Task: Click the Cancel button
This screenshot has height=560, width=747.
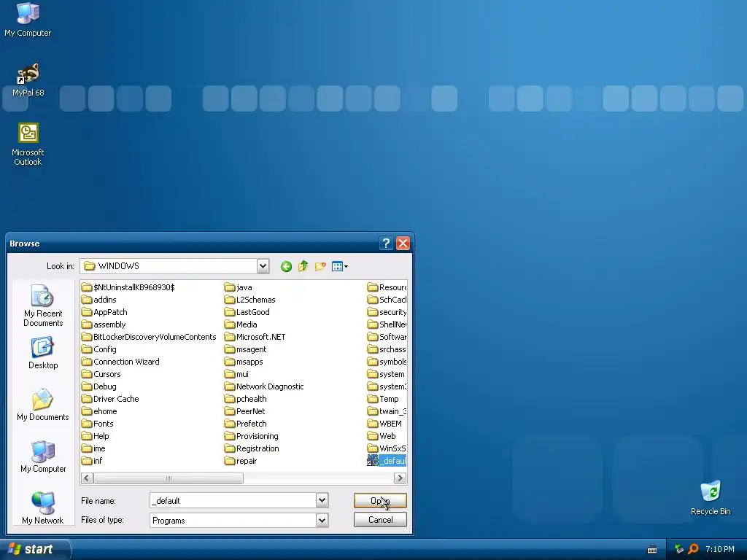Action: (x=380, y=519)
